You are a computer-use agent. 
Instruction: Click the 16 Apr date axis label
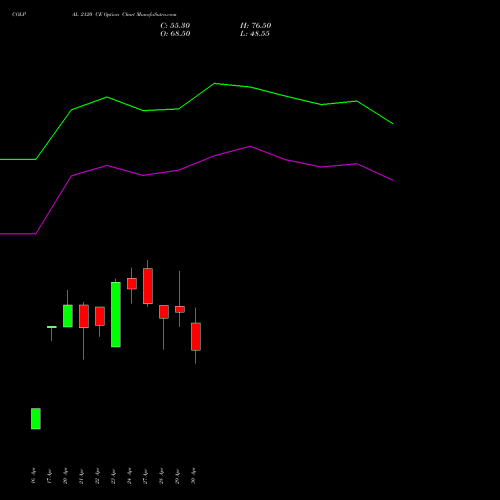[33, 476]
